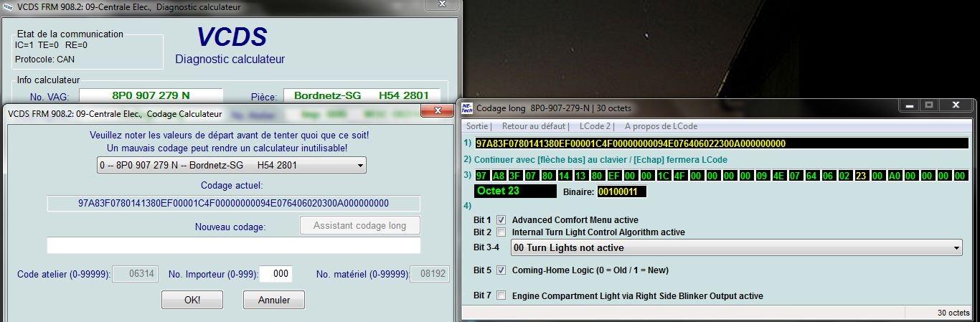The image size is (980, 322).
Task: Open the Bit 3-4 Turn Lights dropdown
Action: click(x=736, y=247)
